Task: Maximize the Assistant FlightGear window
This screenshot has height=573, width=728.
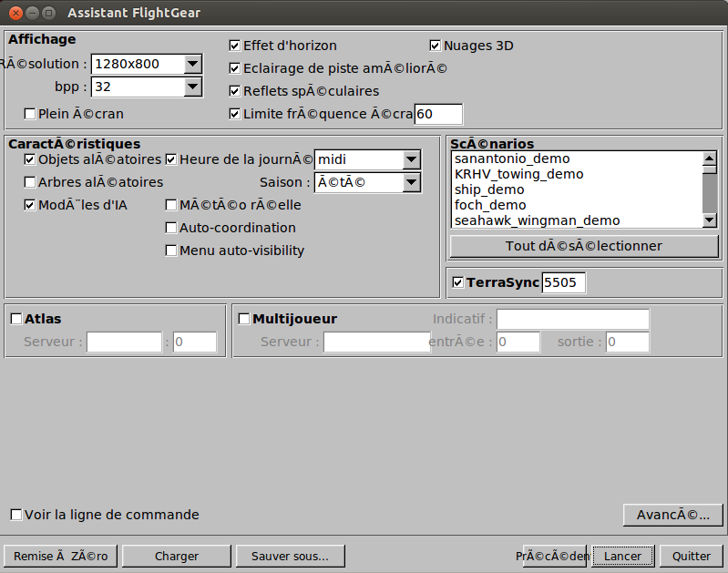Action: [x=48, y=13]
